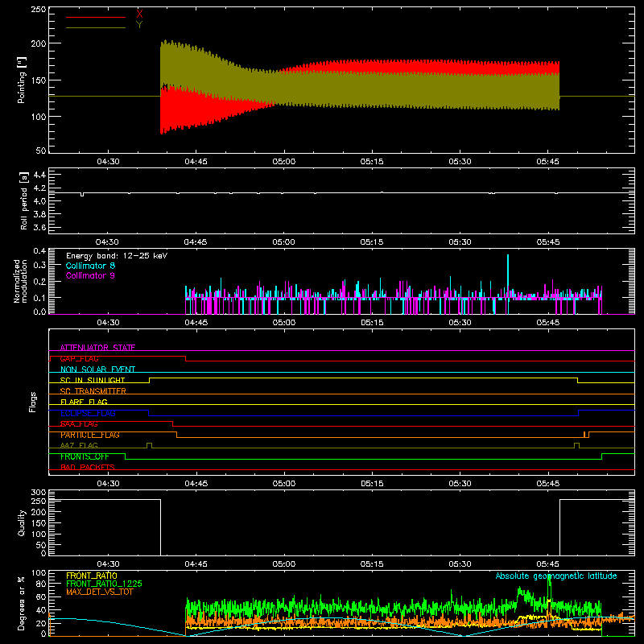Click the 'Normalized modulation' axis title

click(20, 281)
